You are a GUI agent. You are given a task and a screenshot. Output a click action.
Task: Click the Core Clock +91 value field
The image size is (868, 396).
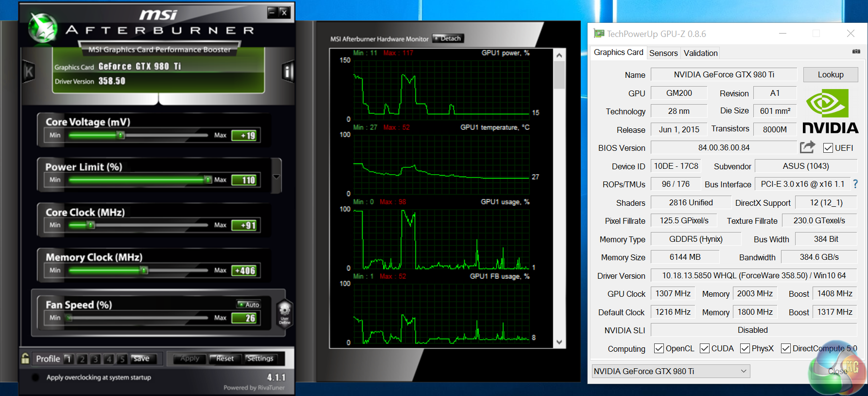244,225
